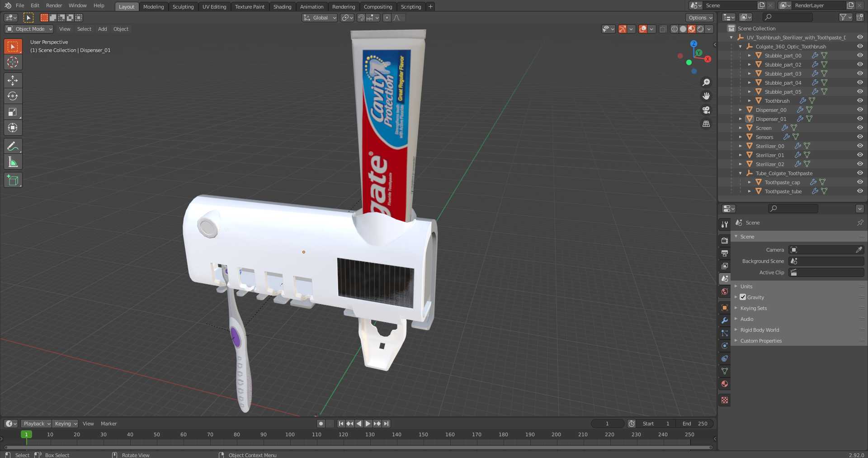
Task: Open Modifier properties wrench tab
Action: click(725, 320)
